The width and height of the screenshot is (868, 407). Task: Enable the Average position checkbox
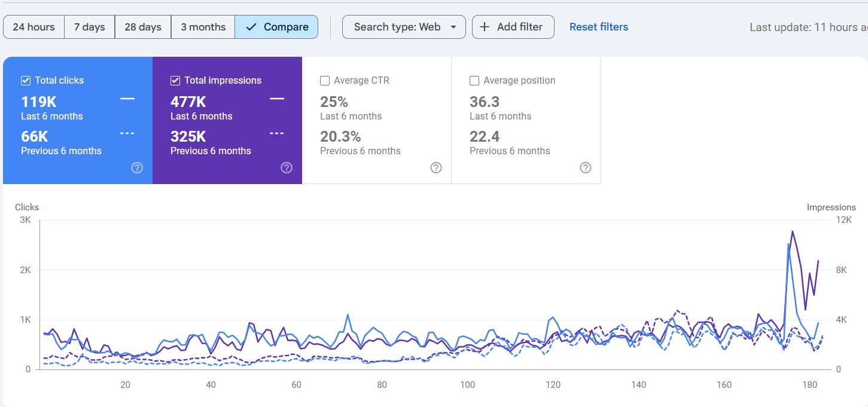[474, 81]
